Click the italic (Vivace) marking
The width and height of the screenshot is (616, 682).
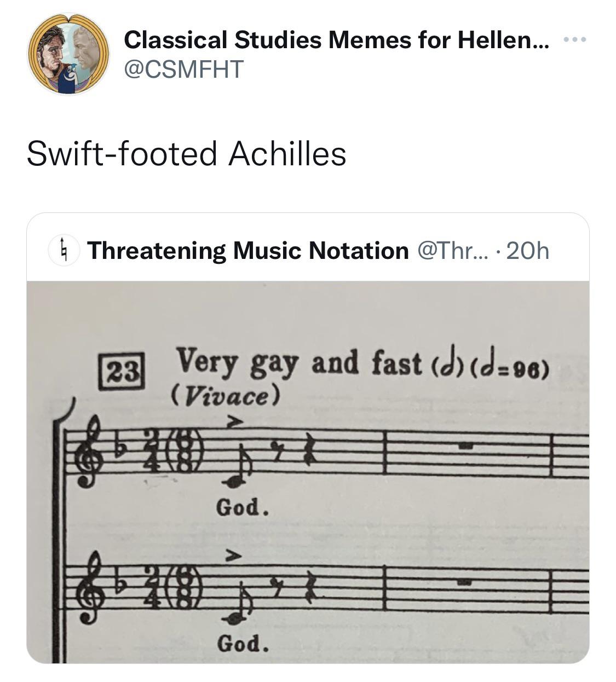[226, 395]
